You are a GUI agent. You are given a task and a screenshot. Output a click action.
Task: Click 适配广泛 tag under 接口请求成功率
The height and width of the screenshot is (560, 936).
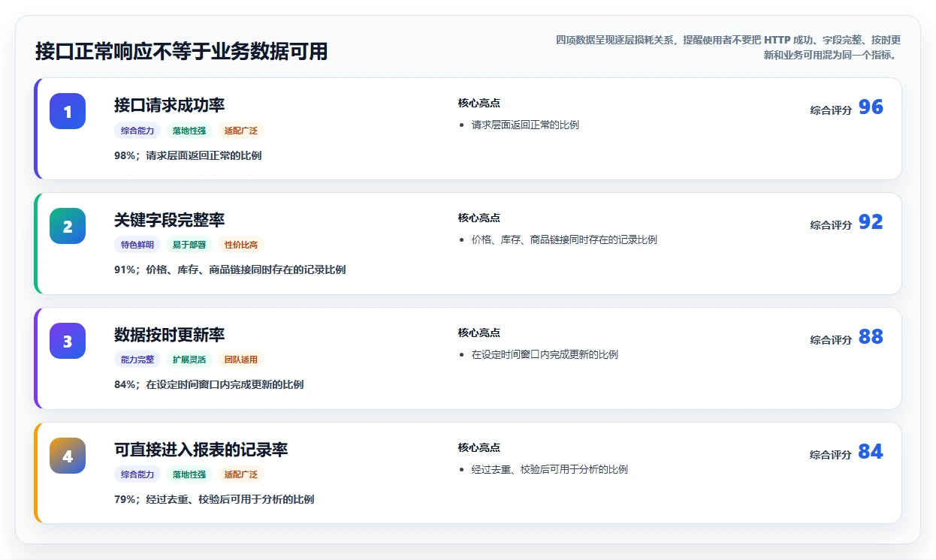coord(241,131)
